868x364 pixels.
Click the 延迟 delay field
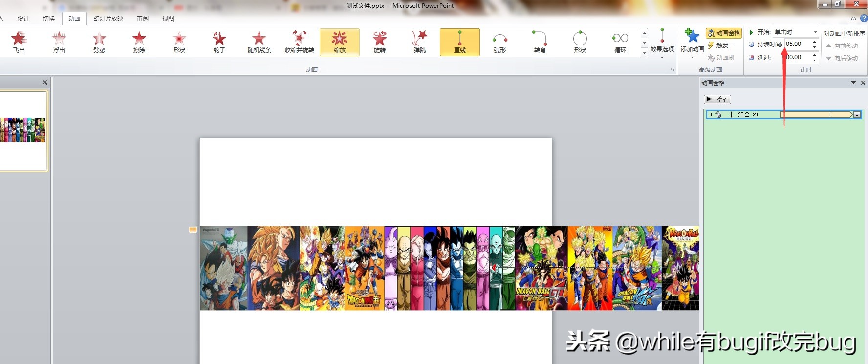(x=798, y=57)
